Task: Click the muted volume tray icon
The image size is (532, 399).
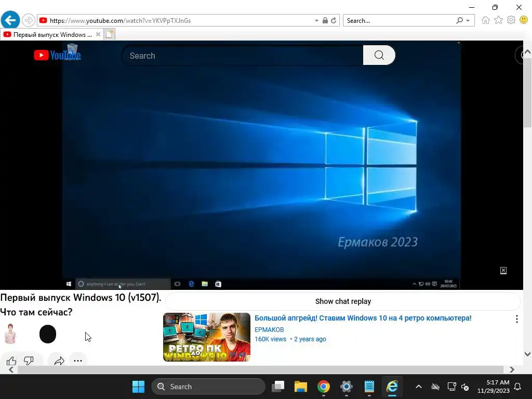Action: click(465, 387)
